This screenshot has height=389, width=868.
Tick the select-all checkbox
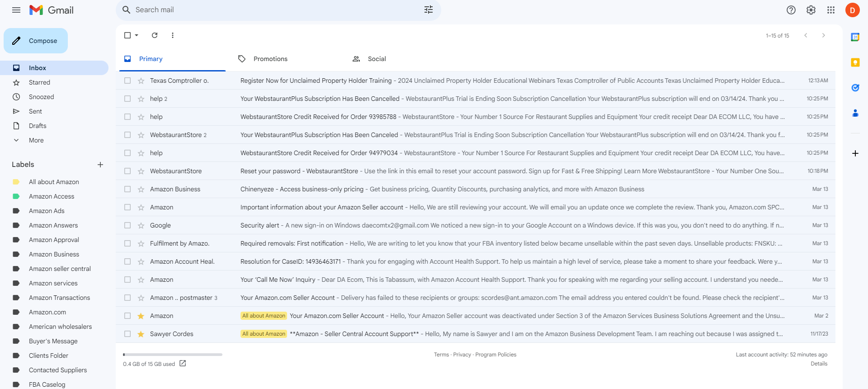[127, 35]
